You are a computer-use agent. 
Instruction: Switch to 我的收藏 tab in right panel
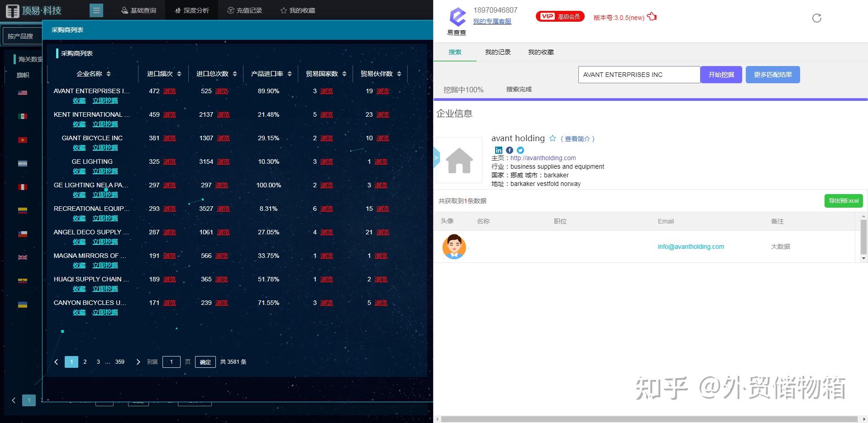coord(541,52)
